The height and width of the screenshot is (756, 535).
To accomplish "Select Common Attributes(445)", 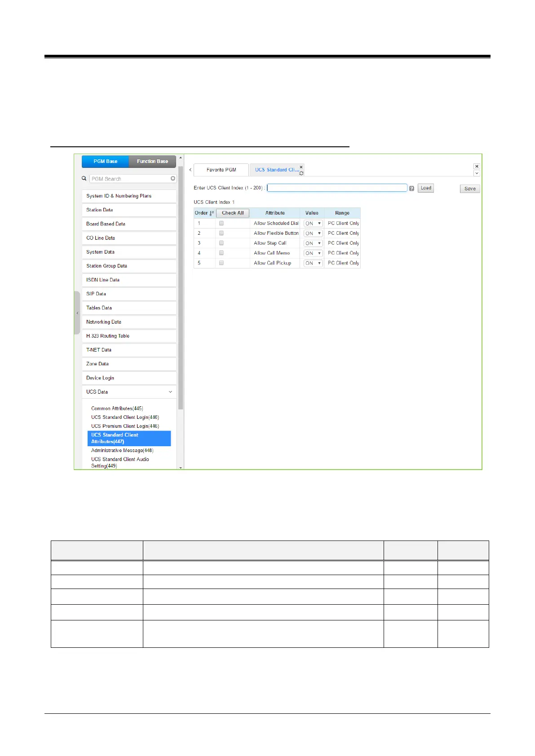I will 117,409.
